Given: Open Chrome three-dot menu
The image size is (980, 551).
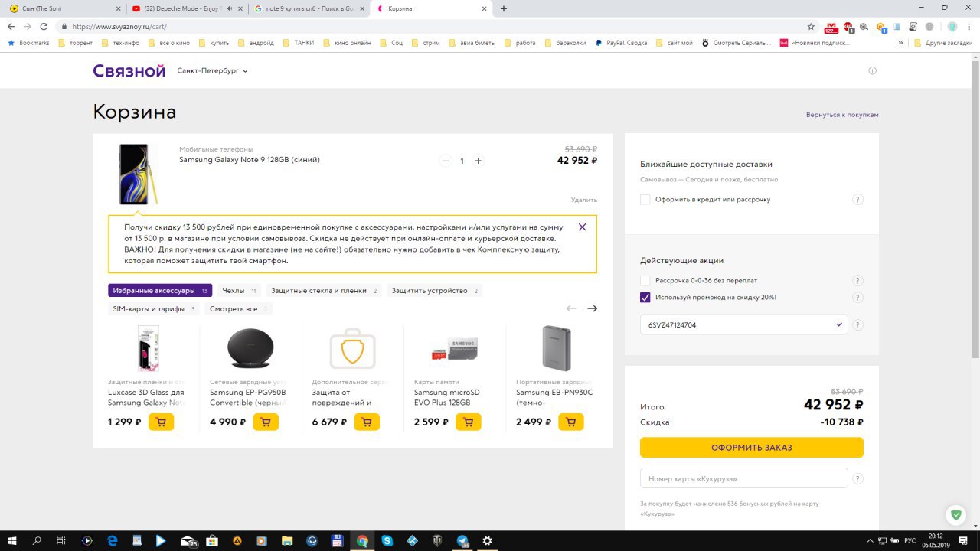Looking at the screenshot, I should tap(970, 26).
